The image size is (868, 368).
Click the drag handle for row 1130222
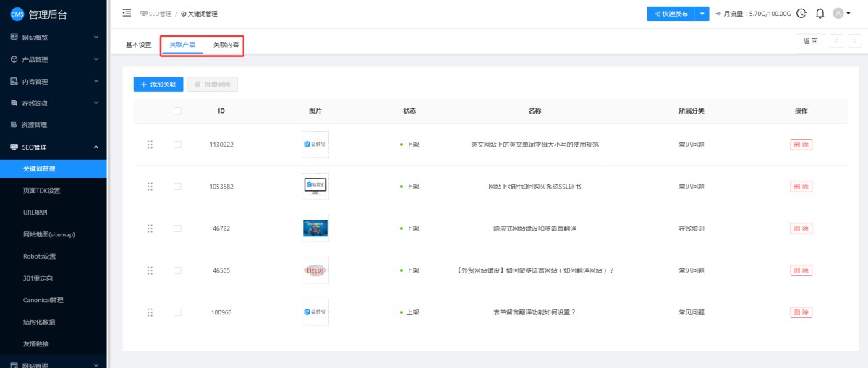[x=150, y=145]
